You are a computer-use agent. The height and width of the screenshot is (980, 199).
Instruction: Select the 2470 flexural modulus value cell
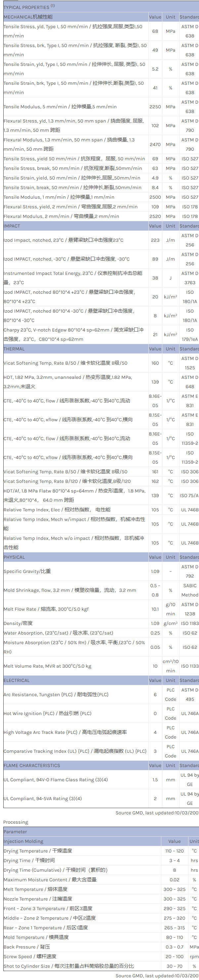click(155, 144)
